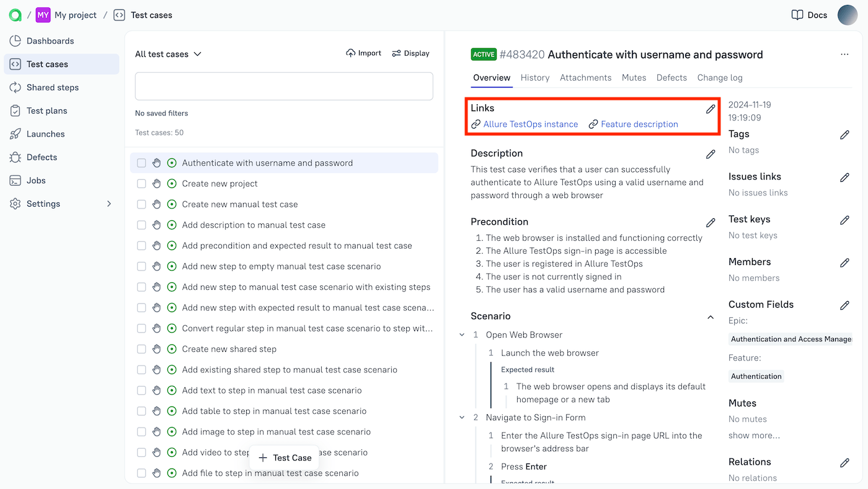Screen dimensions: 868x489
Task: Click the saved filters search field
Action: point(283,86)
